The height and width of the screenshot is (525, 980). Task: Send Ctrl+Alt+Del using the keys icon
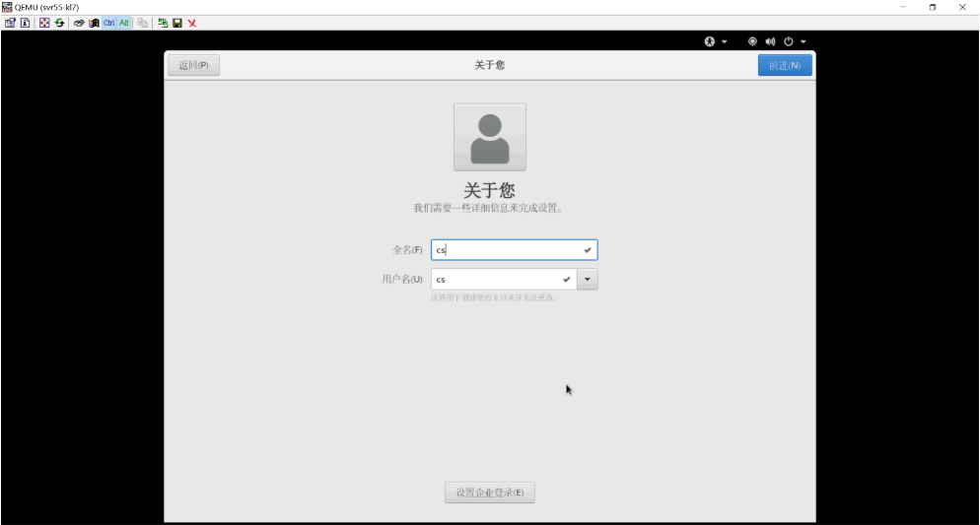79,23
